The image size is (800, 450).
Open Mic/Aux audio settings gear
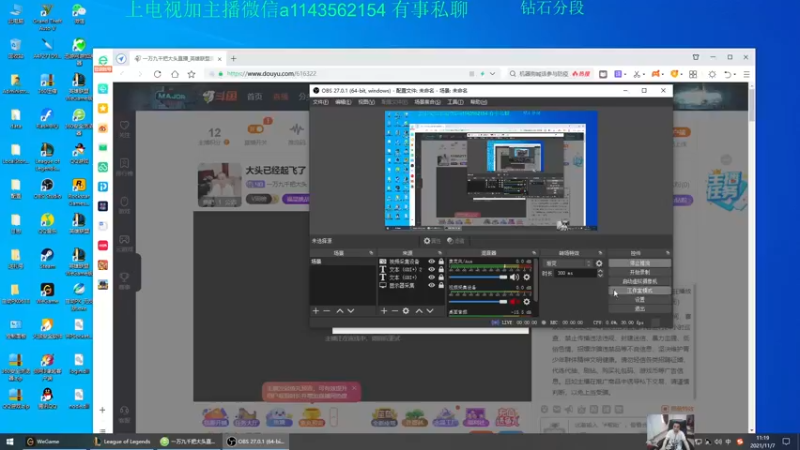tap(527, 277)
